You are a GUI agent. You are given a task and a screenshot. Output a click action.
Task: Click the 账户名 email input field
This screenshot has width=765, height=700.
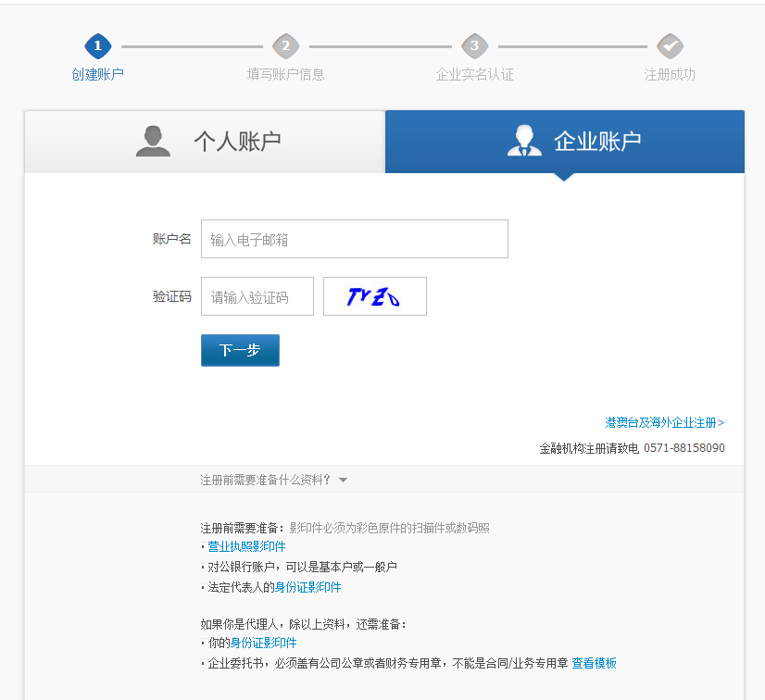click(x=354, y=239)
